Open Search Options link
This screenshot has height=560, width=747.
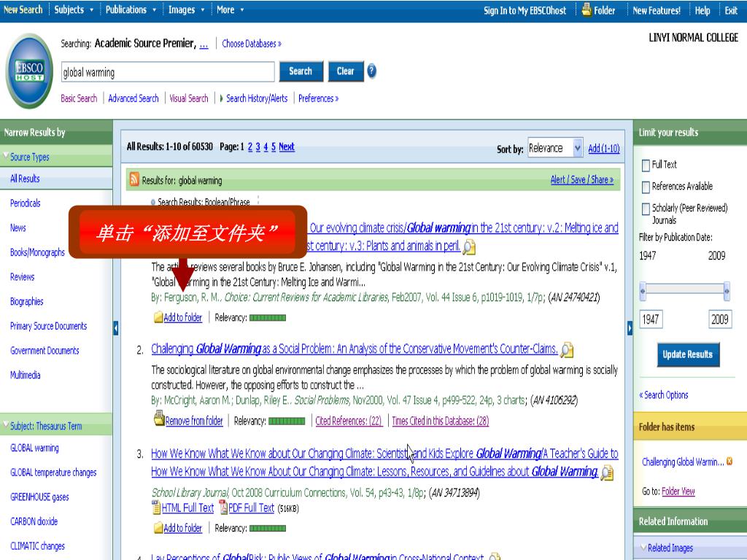(x=664, y=394)
